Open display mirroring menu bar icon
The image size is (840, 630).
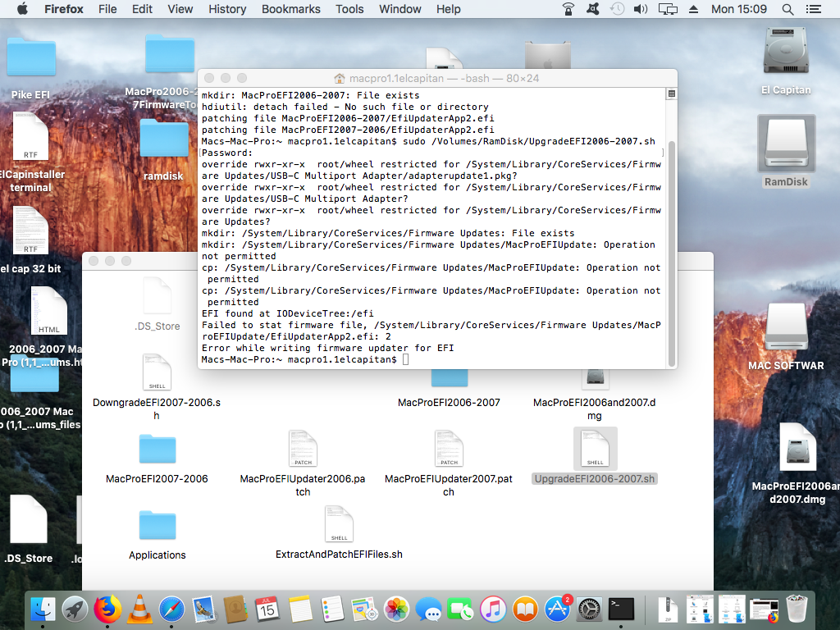click(668, 9)
